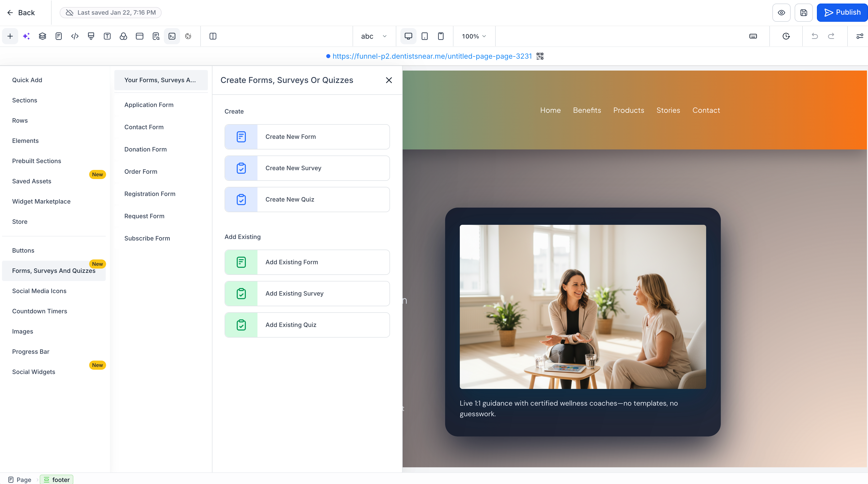Image resolution: width=868 pixels, height=484 pixels.
Task: Open Widget Marketplace in sidebar
Action: pos(54,201)
